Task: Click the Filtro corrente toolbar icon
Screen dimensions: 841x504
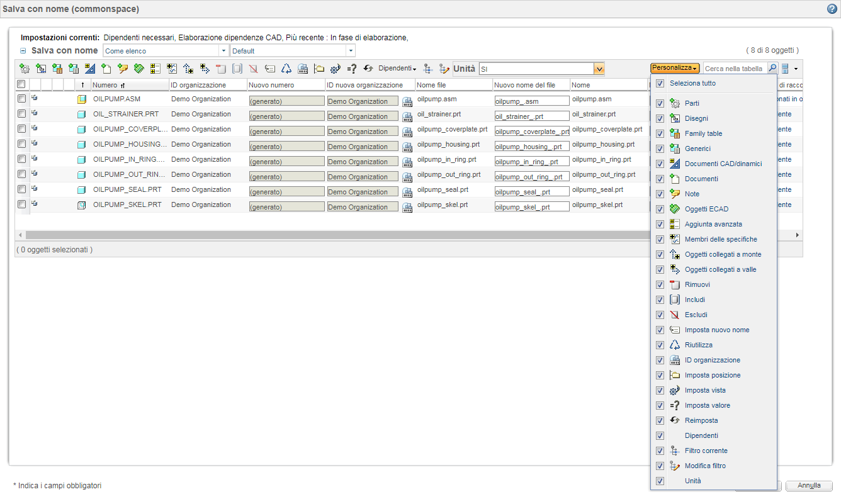Action: (428, 69)
